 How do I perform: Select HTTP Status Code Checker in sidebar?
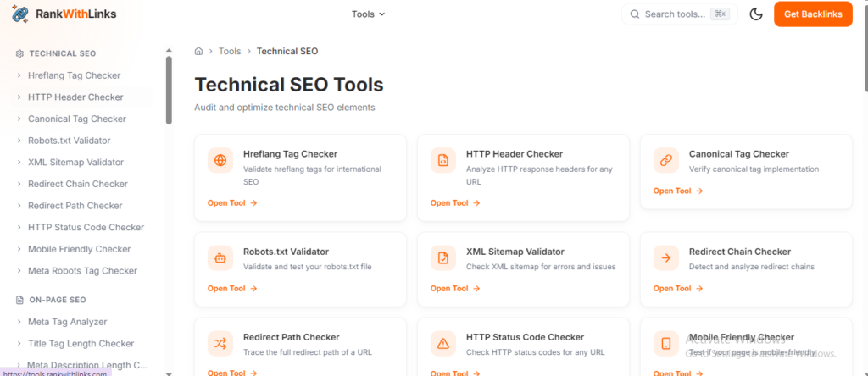coord(86,227)
